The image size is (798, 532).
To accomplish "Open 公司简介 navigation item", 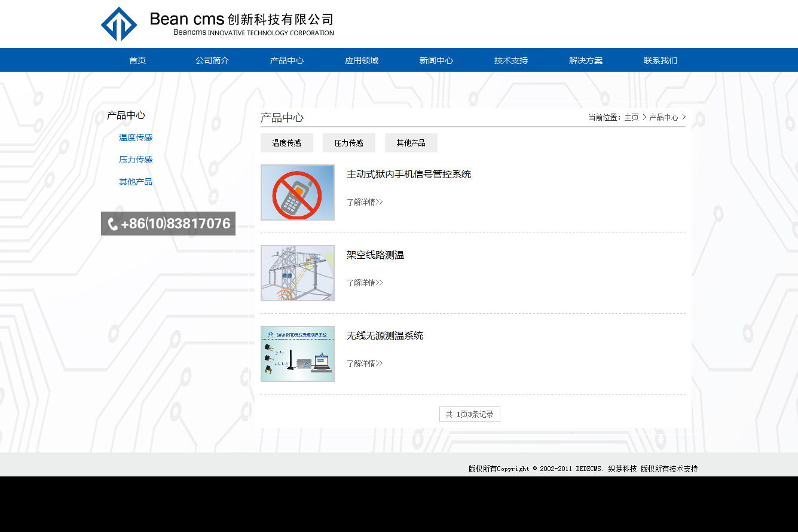I will pyautogui.click(x=212, y=60).
